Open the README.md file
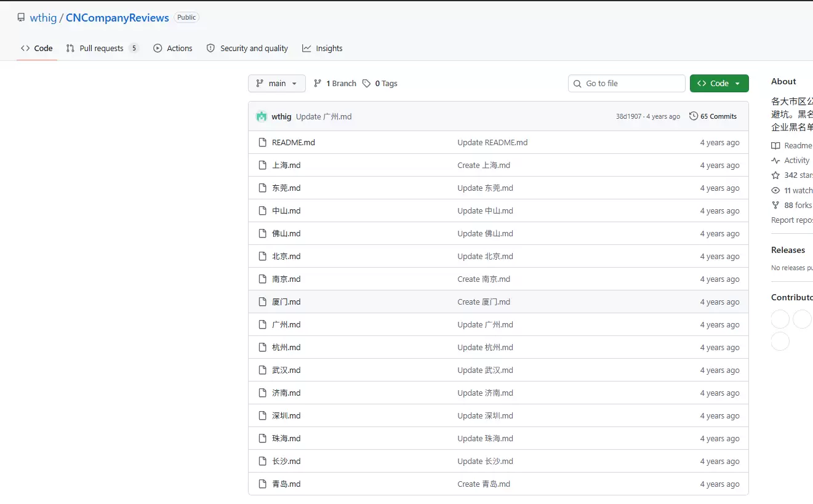813x504 pixels. 294,143
